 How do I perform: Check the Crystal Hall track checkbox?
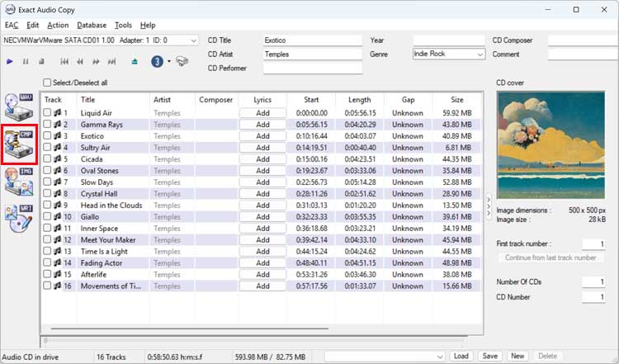point(47,193)
